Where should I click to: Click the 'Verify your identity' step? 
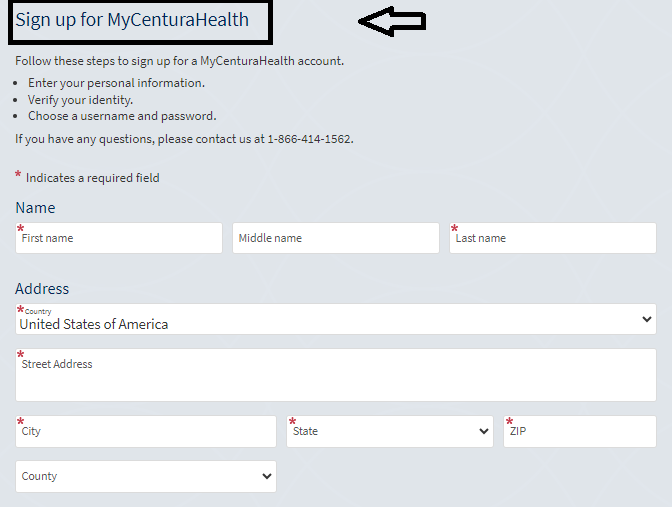coord(80,100)
